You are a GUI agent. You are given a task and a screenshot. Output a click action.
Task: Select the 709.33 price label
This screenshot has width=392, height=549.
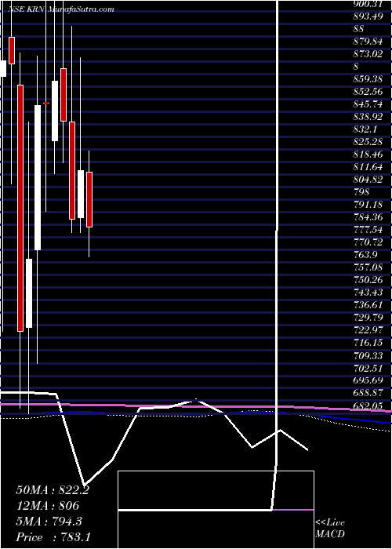coord(368,355)
